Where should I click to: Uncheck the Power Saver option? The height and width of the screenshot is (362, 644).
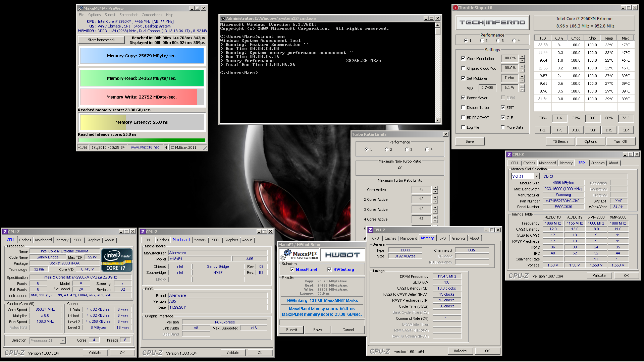click(463, 98)
